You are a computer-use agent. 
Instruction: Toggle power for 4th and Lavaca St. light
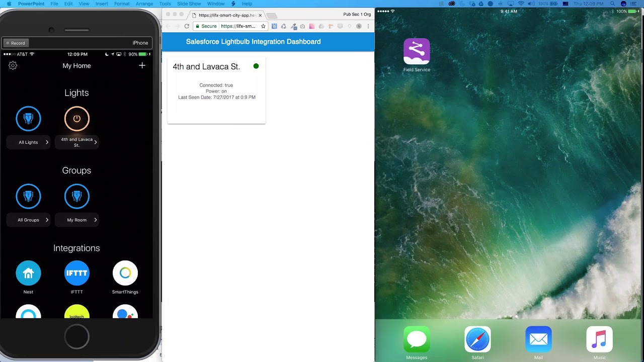76,119
